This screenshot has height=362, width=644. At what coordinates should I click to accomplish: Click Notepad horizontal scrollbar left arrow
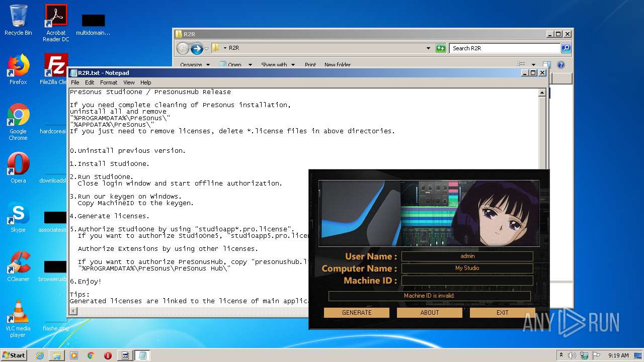tap(73, 311)
